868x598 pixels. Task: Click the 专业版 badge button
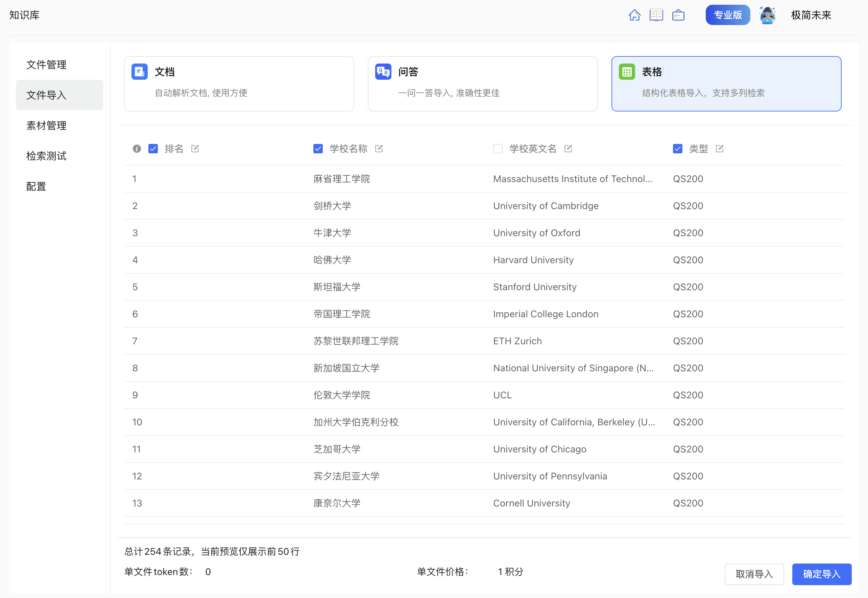tap(727, 15)
